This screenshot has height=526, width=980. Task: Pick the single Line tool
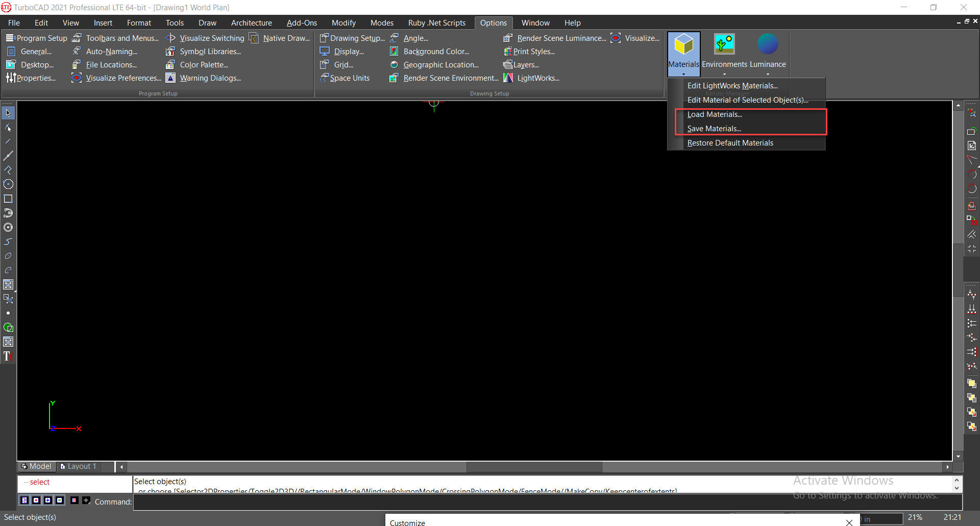coord(8,141)
